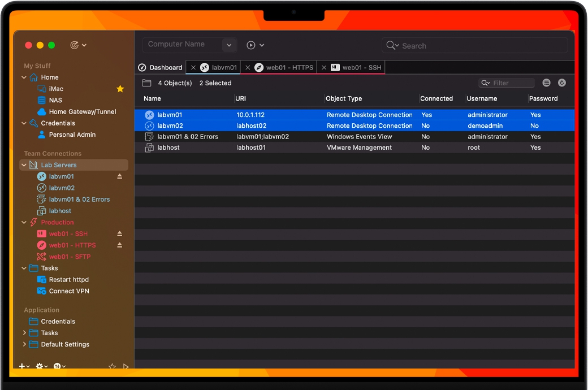Toggle the iMac favorite star
The image size is (588, 390).
(120, 89)
